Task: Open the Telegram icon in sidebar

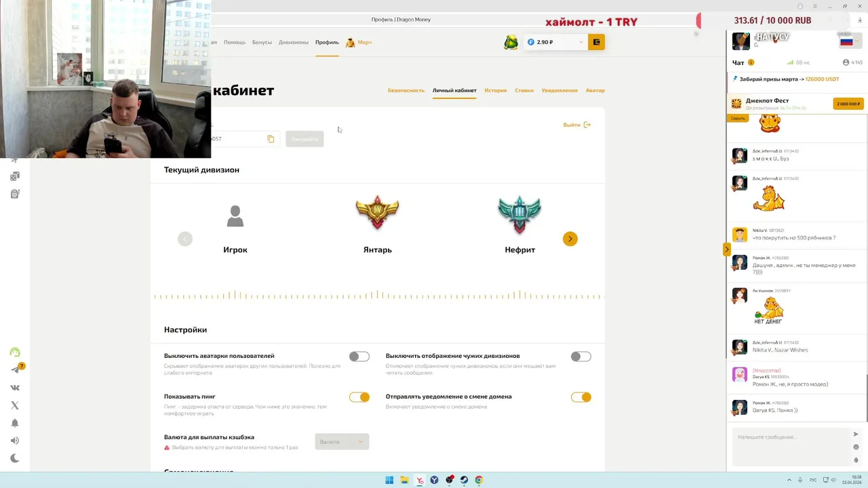Action: point(15,369)
